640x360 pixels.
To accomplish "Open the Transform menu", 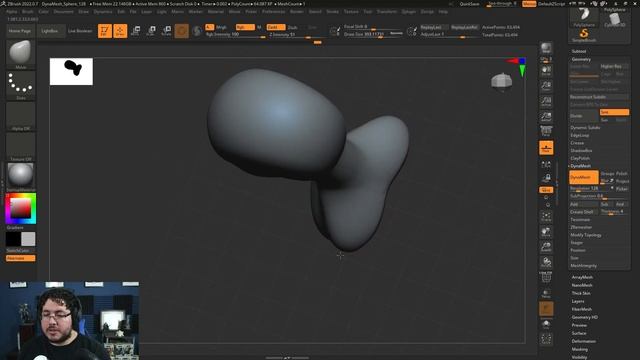I will tap(386, 11).
